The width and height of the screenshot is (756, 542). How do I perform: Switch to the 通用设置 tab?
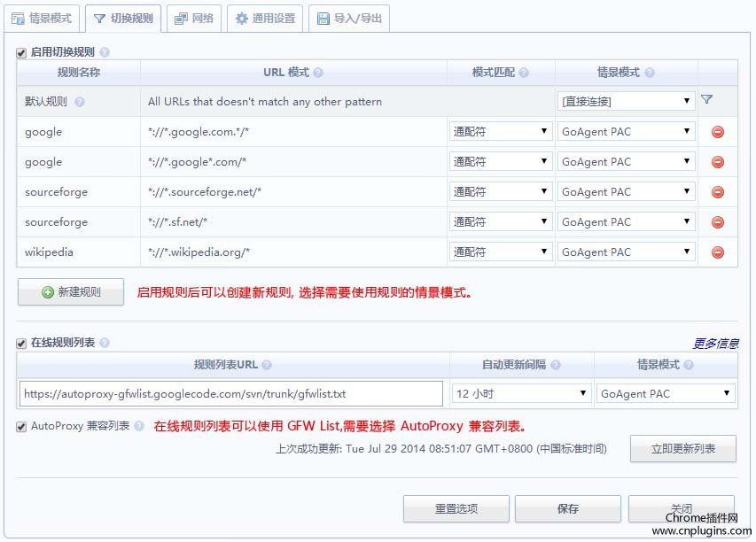click(x=265, y=18)
